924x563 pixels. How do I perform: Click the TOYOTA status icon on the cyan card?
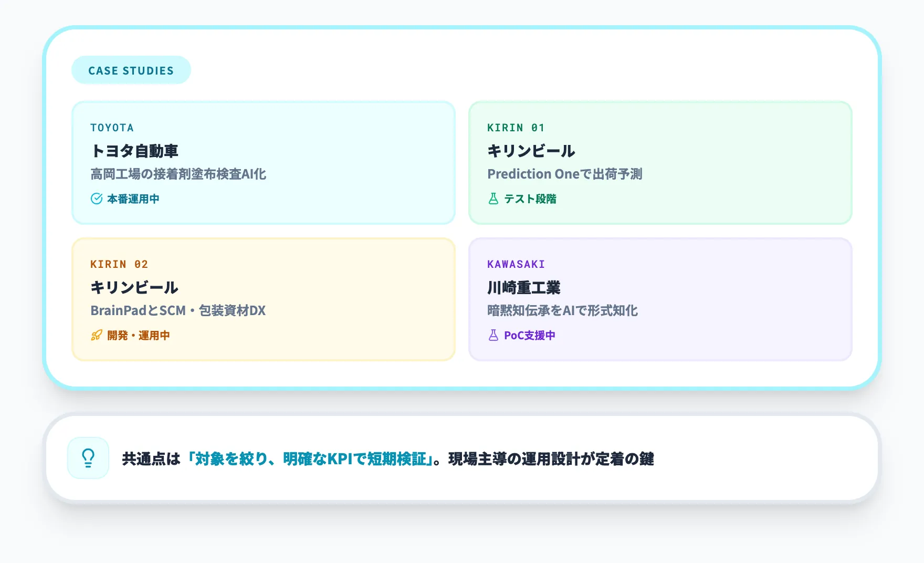pos(95,199)
